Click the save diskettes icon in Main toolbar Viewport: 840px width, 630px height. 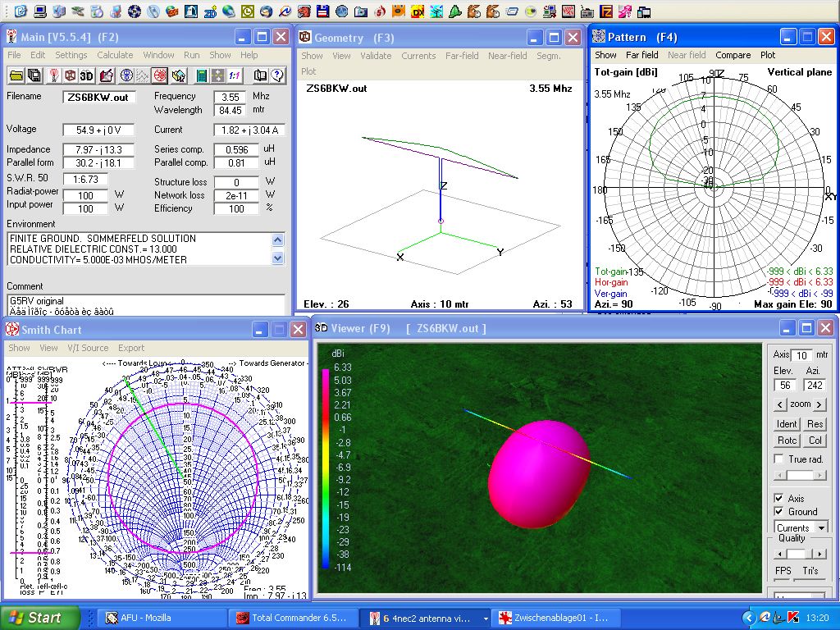pos(34,75)
